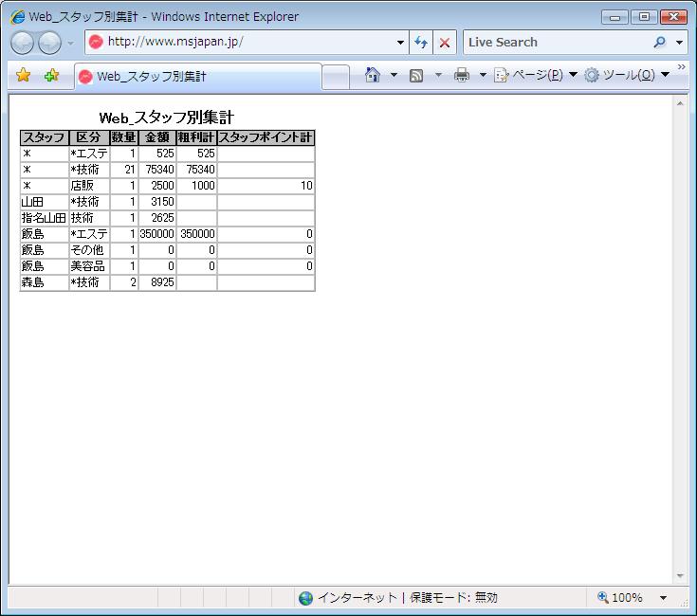Show more toolbar commands chevron
697x616 pixels.
(682, 66)
